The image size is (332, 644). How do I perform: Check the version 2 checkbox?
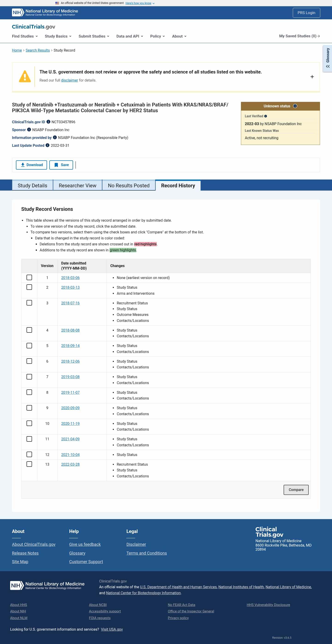(x=29, y=287)
